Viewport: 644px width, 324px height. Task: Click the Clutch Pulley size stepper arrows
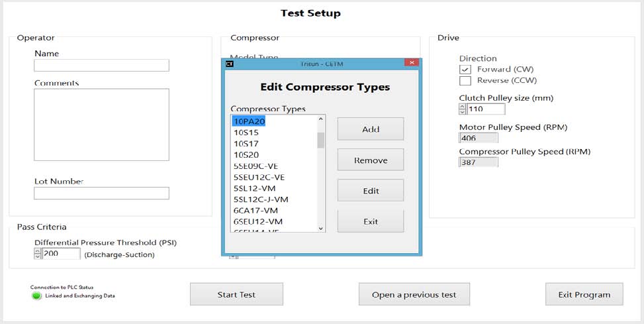point(463,109)
